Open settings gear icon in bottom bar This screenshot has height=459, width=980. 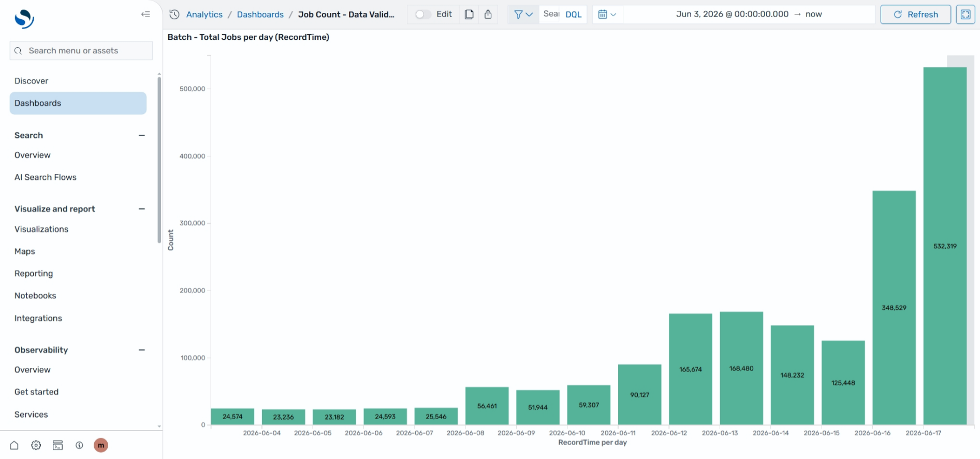point(36,445)
